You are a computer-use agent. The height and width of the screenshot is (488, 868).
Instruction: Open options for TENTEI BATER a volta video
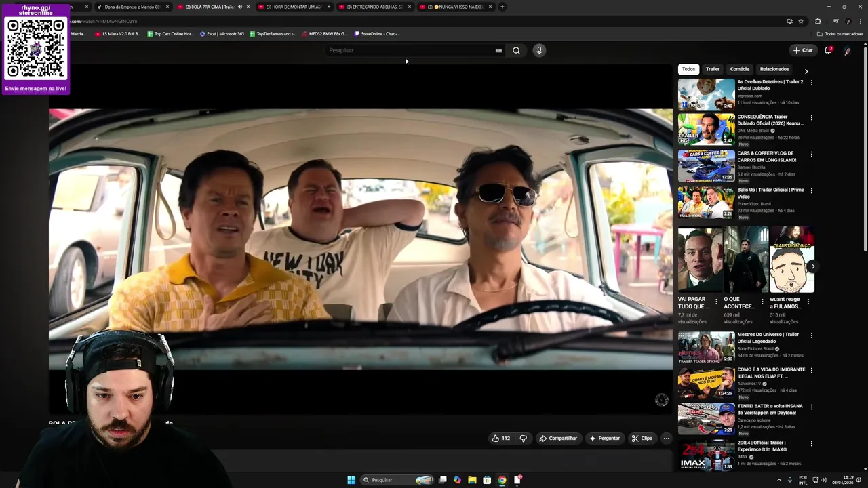(x=811, y=407)
